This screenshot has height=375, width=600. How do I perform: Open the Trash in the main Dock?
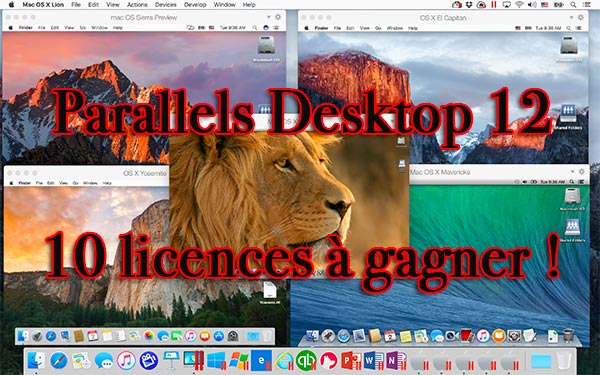click(x=564, y=361)
